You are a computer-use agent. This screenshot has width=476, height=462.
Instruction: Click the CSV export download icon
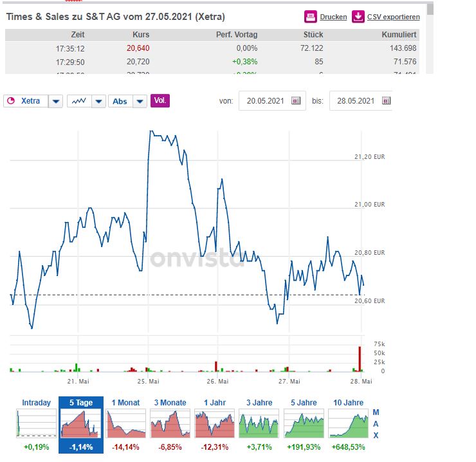(358, 17)
